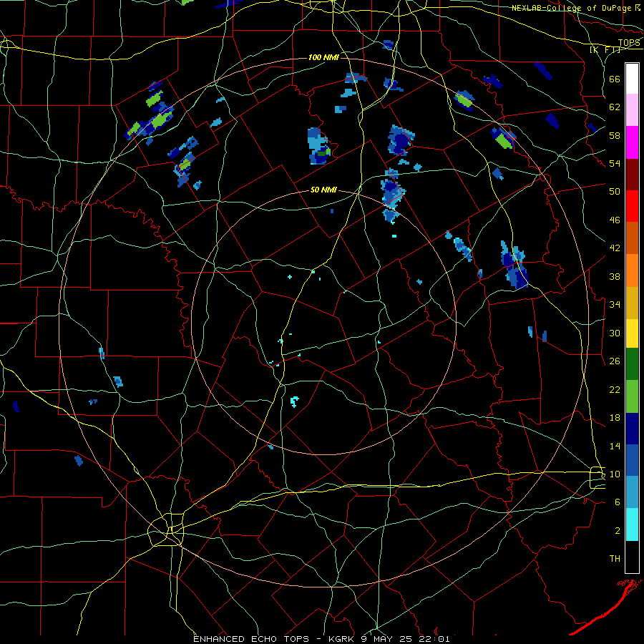
Task: Click the dark green legend swatch below 26
Action: [x=632, y=364]
